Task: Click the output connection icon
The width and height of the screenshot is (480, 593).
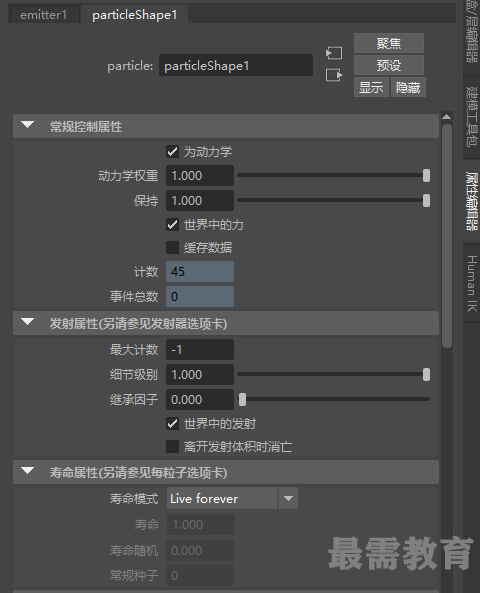Action: pos(334,75)
